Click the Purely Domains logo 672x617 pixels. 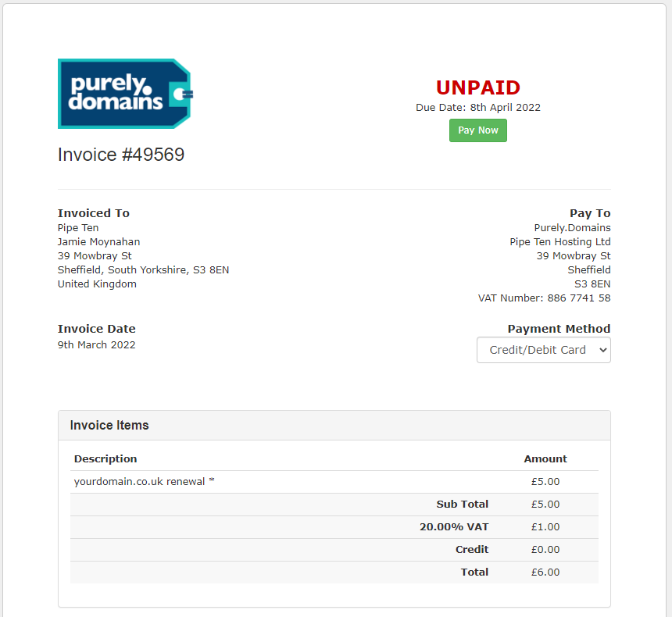point(125,94)
